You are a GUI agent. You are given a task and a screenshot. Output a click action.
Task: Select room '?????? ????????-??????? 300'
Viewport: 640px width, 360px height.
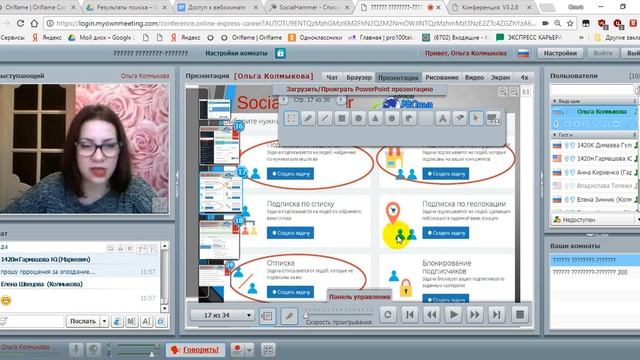[x=590, y=272]
